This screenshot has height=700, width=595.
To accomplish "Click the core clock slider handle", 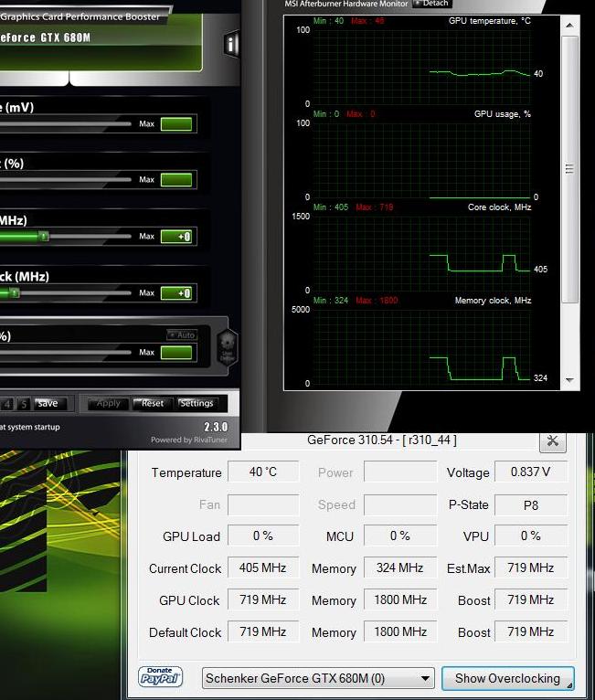I will point(43,236).
